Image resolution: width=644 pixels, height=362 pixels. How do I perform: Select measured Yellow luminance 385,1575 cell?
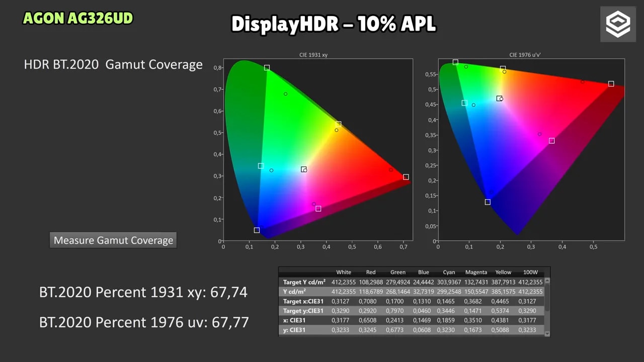point(503,292)
